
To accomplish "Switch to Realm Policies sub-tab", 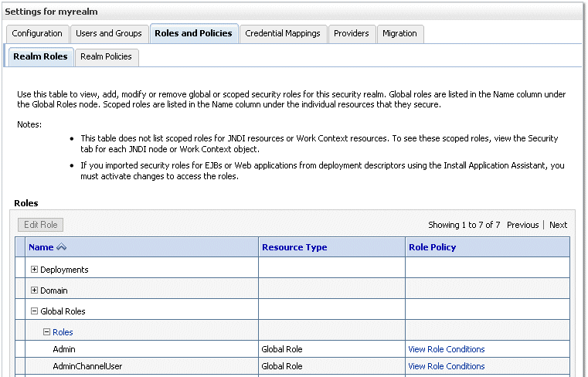I will [x=106, y=57].
